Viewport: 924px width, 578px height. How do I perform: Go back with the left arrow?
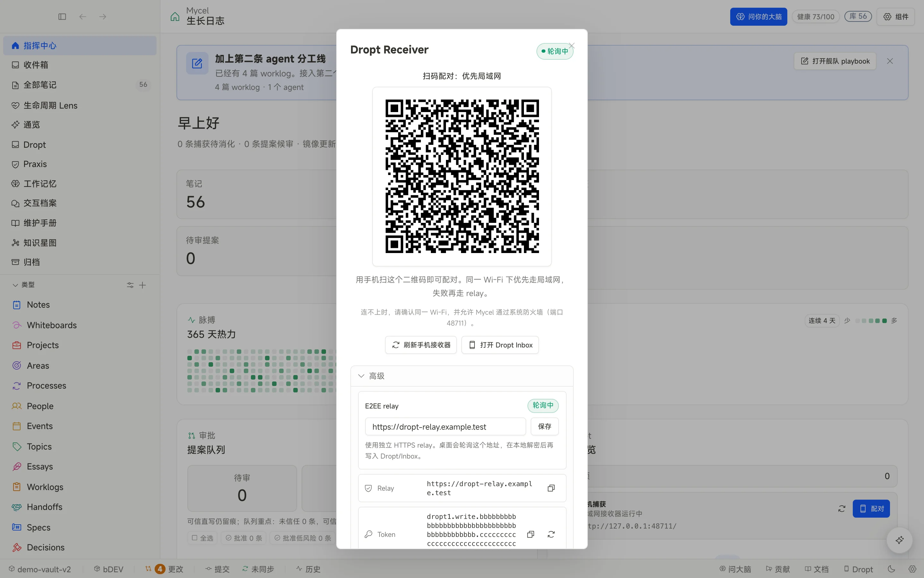coord(82,17)
